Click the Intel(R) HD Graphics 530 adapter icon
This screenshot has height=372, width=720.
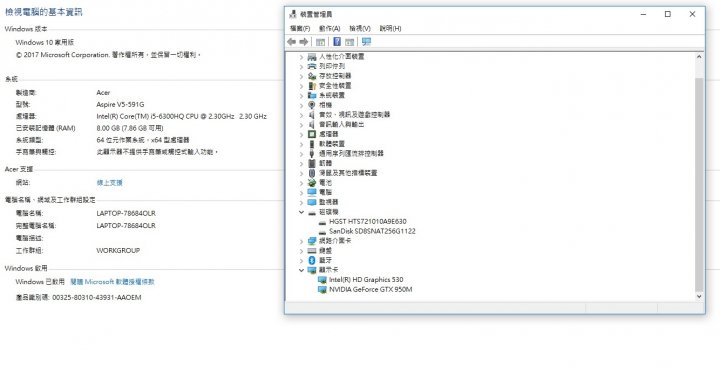pos(322,280)
